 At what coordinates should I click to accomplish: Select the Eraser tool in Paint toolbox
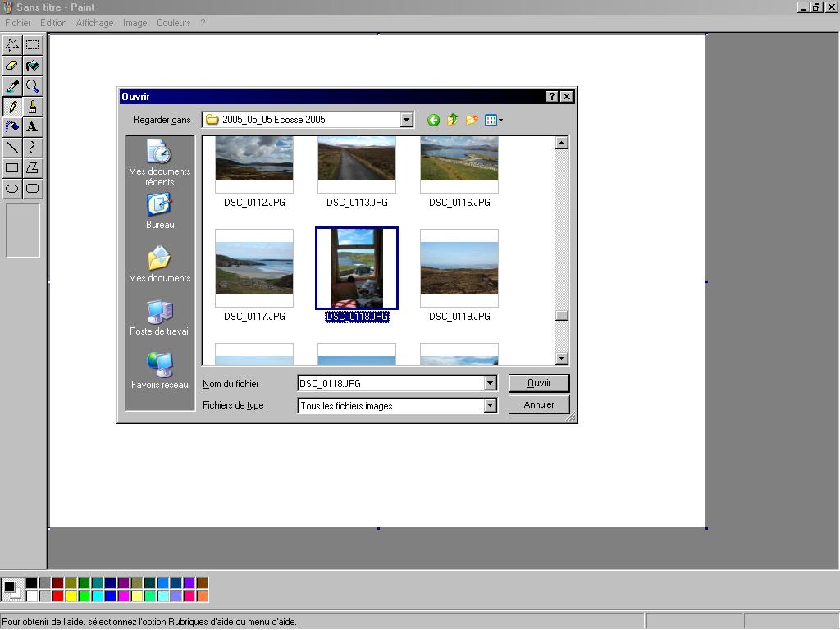(12, 66)
